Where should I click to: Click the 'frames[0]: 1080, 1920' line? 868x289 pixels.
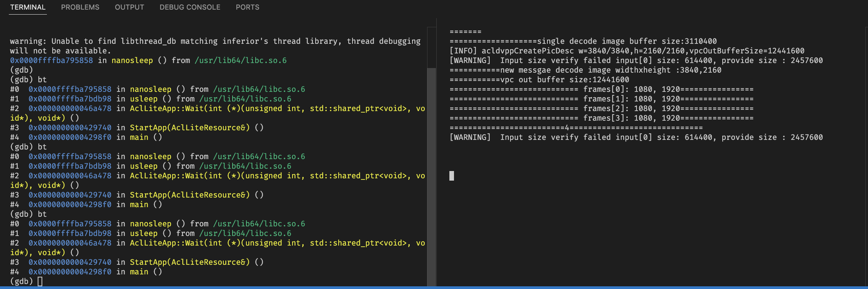click(602, 89)
